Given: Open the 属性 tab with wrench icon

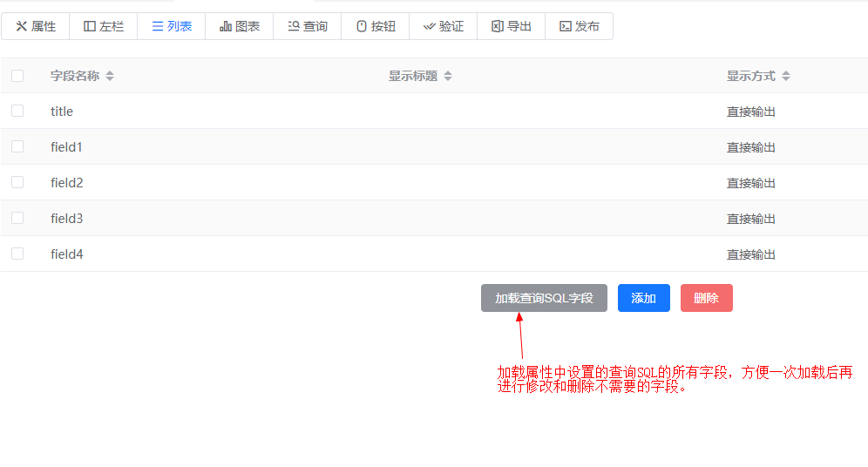Looking at the screenshot, I should coord(36,26).
